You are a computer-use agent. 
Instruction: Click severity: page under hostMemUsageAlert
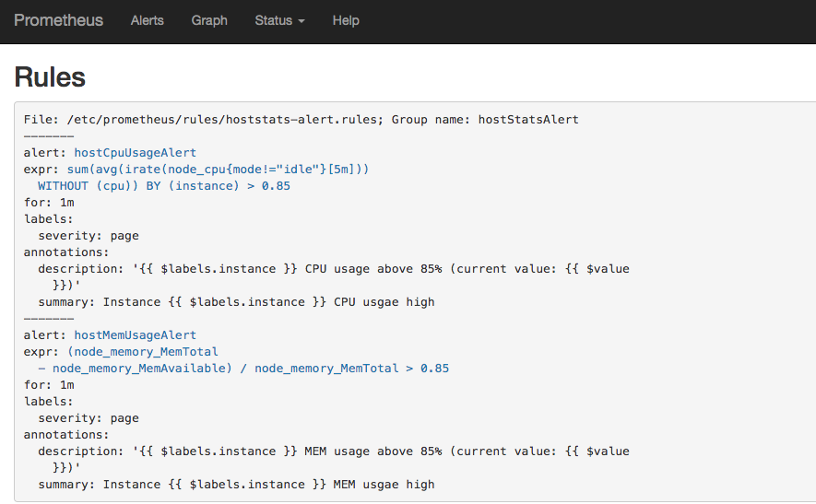pyautogui.click(x=89, y=418)
